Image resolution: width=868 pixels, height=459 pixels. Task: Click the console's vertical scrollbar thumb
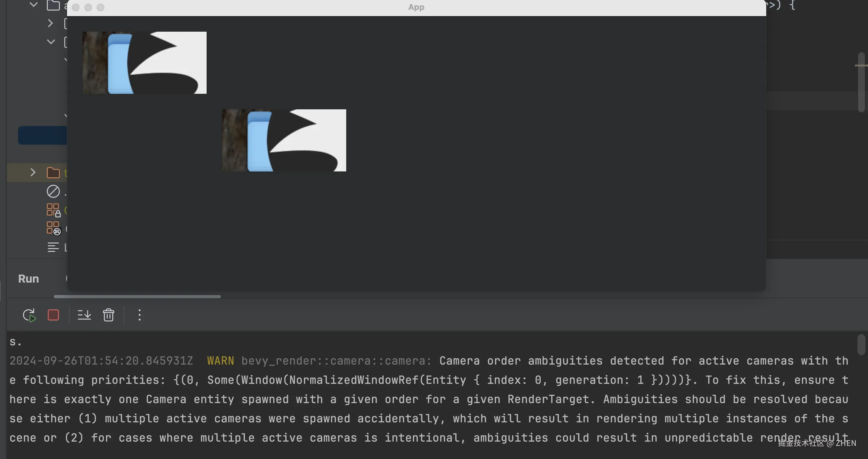[x=861, y=344]
